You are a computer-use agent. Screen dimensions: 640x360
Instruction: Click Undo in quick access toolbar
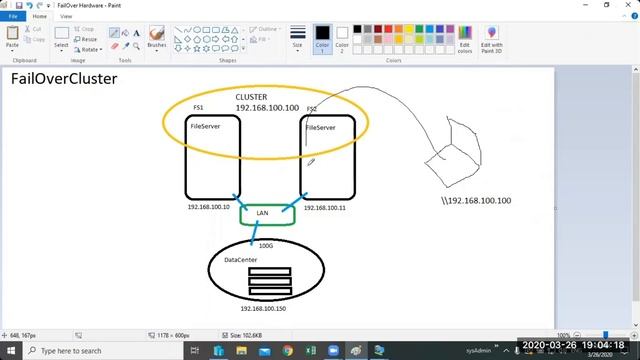coord(29,5)
